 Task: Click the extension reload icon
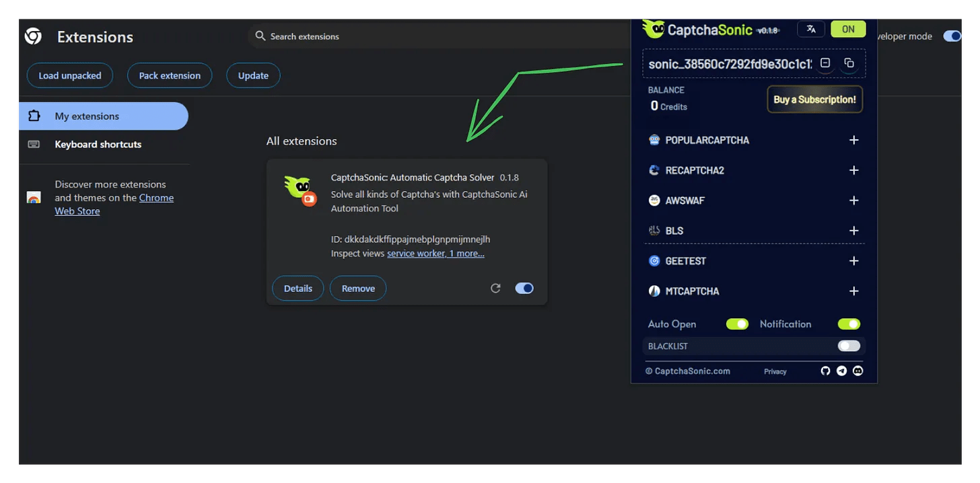tap(495, 288)
